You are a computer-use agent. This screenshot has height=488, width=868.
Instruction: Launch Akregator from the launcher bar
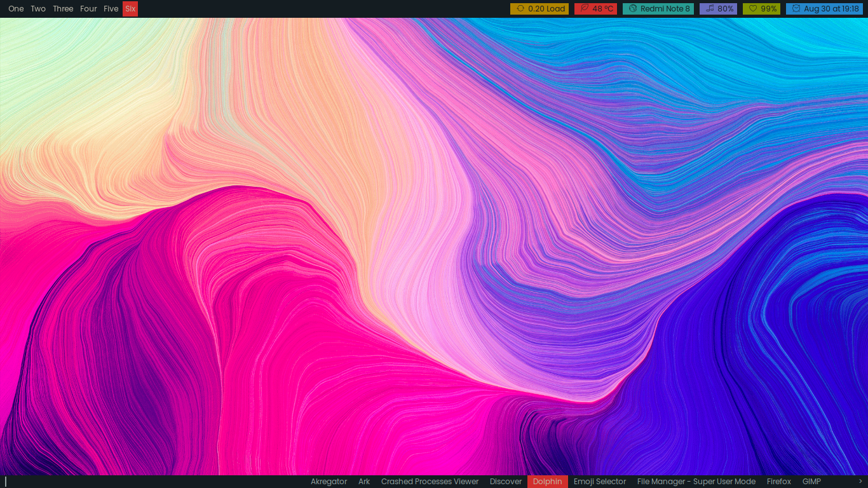[x=329, y=482]
